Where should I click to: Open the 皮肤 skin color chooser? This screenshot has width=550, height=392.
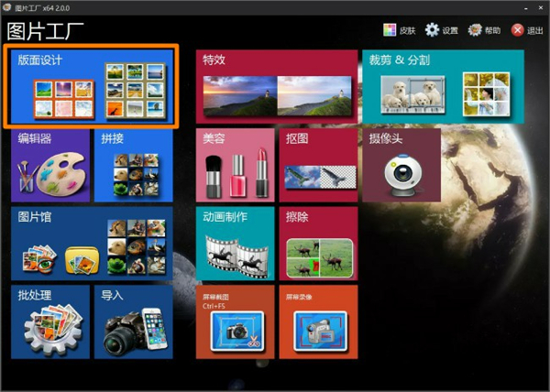click(x=399, y=30)
